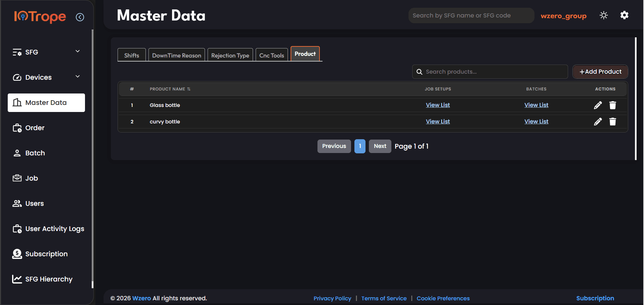Viewport: 644px width, 305px height.
Task: Click the Master Data building icon
Action: coord(17,103)
